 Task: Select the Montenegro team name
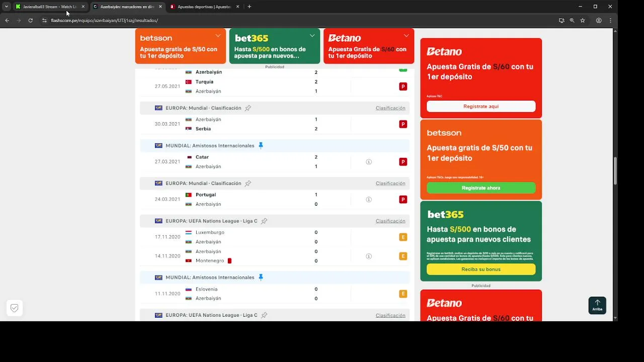pos(210,261)
